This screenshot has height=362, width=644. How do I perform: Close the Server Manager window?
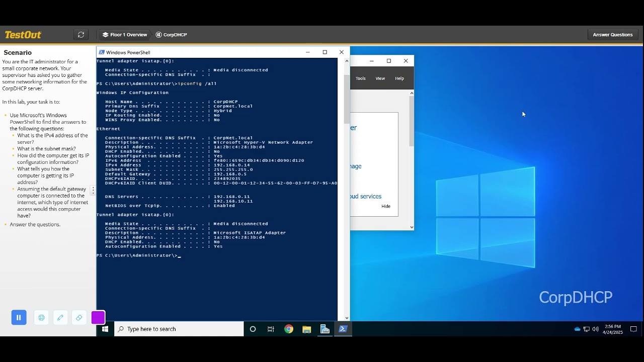click(406, 61)
